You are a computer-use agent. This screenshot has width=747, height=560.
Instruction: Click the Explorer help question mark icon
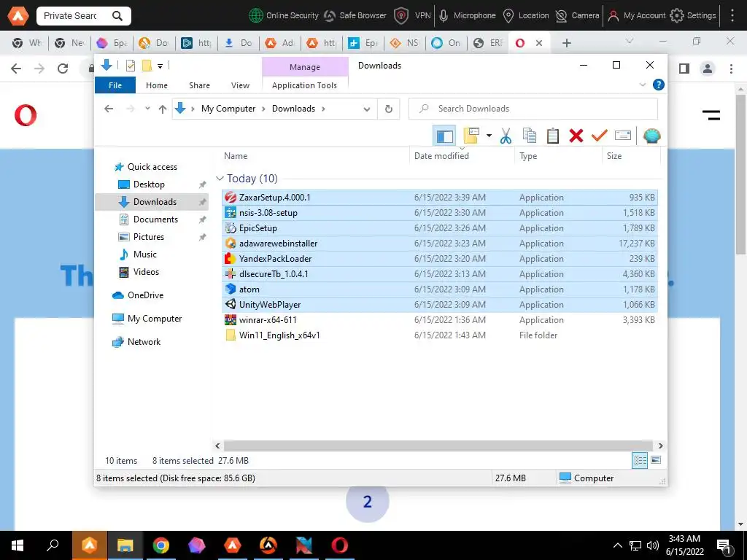point(659,85)
